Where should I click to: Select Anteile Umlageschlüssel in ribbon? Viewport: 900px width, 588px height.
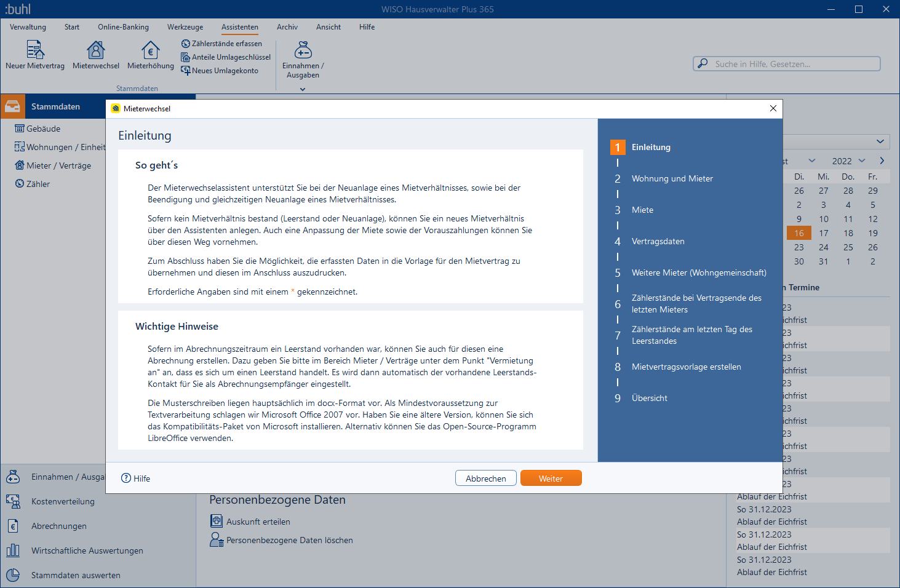point(226,57)
